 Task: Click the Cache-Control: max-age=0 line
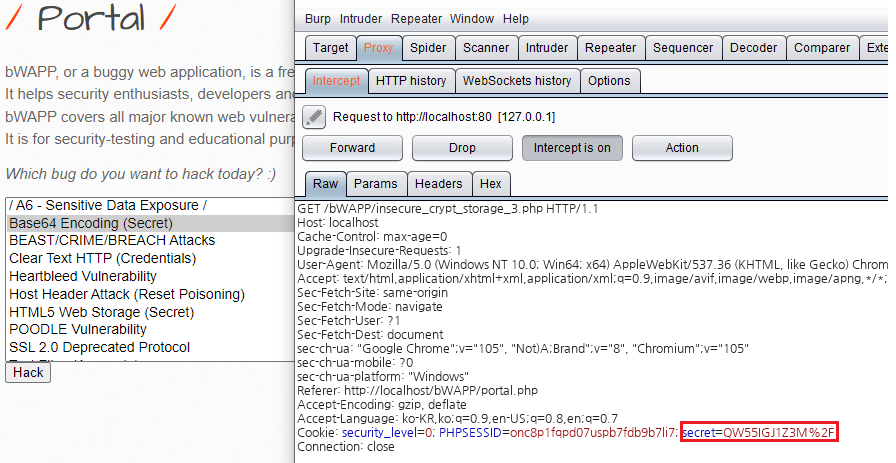point(372,237)
